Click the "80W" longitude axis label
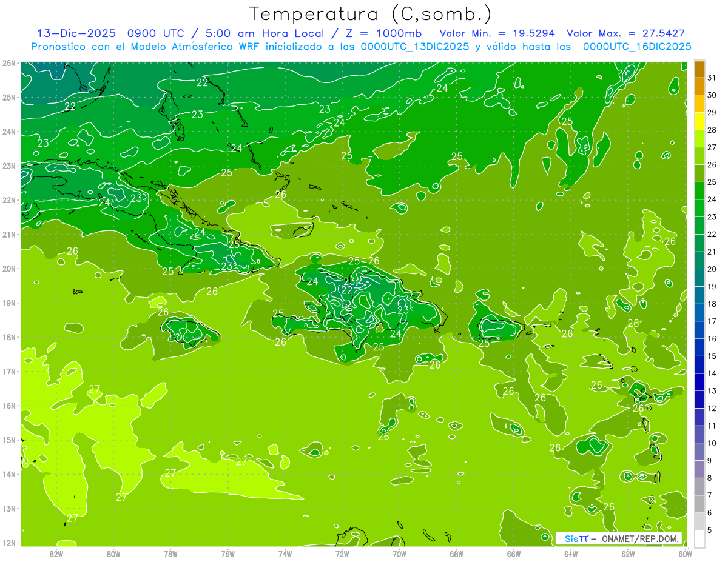This screenshot has height=562, width=728. [113, 554]
